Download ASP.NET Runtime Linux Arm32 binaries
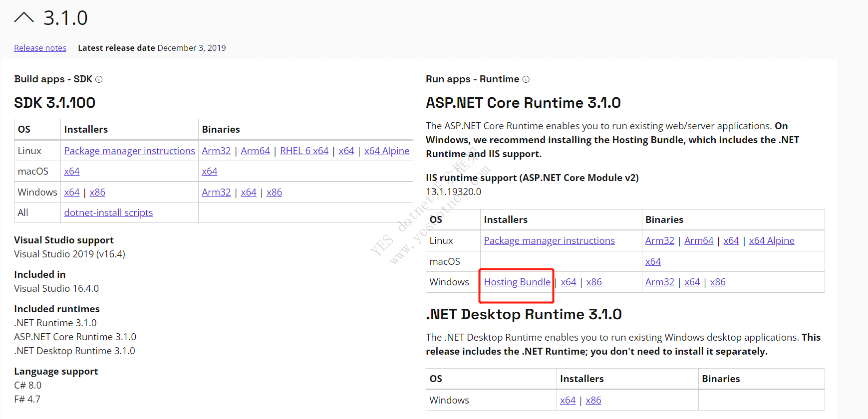 [660, 240]
